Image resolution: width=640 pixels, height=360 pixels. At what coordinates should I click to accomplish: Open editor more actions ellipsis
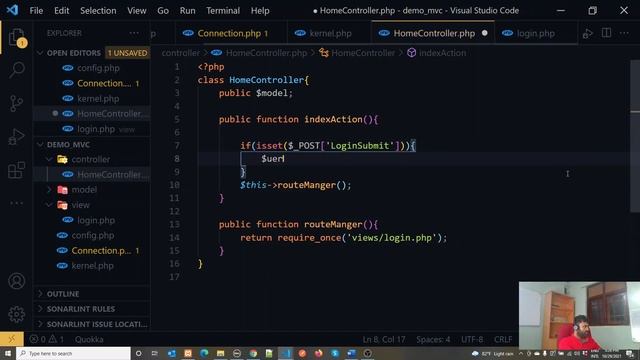tap(624, 33)
